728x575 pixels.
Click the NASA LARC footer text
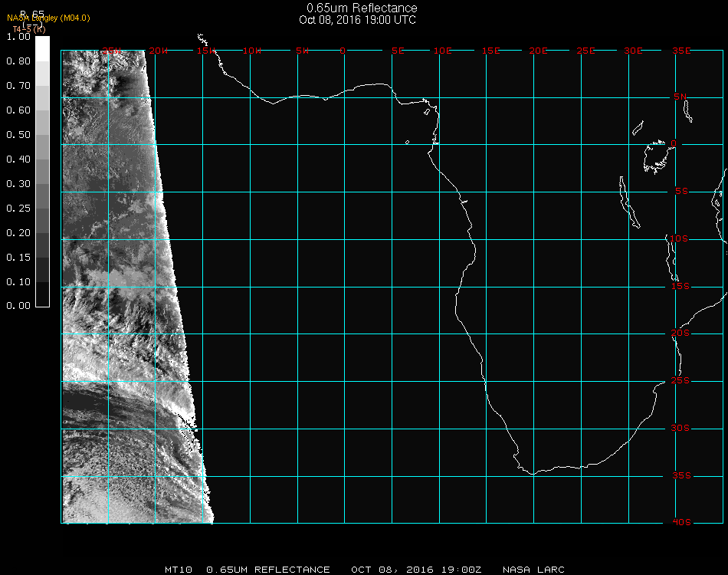(533, 570)
